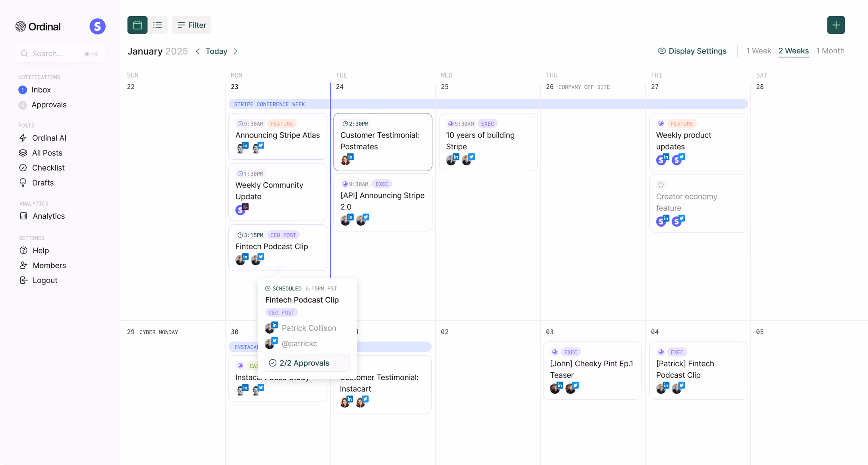Click @patrickc Twitter handle in popup
This screenshot has width=868, height=465.
coord(291,343)
